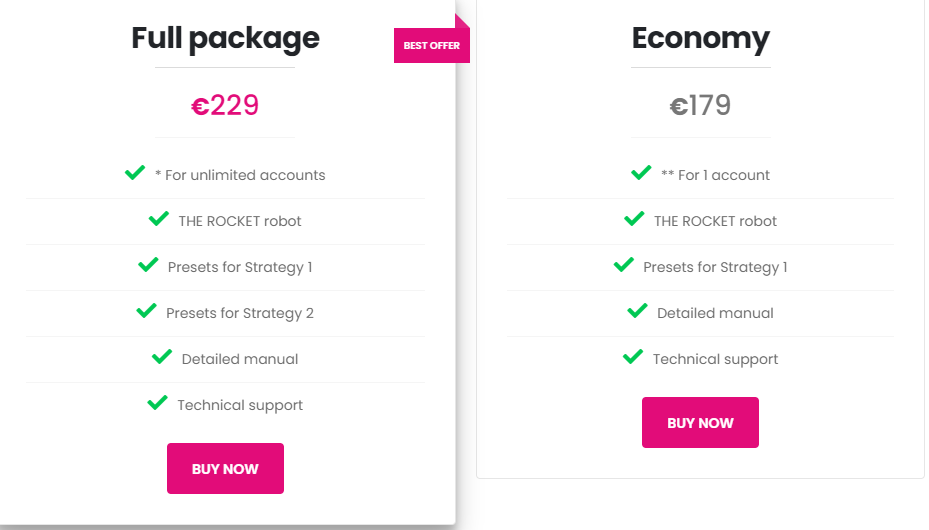The width and height of the screenshot is (929, 530).
Task: Click checkmark beside Full package Strategy 1 presets
Action: pos(148,265)
